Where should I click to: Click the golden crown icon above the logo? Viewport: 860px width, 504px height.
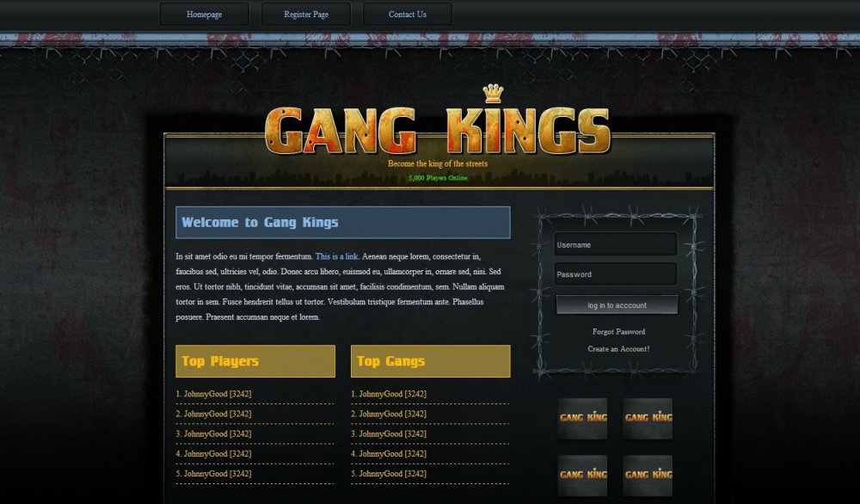[493, 93]
